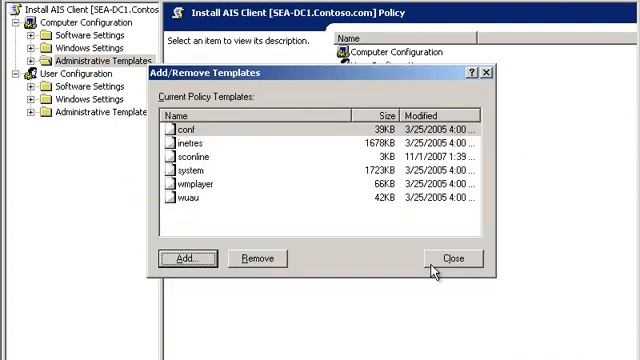Select the system template file icon

click(x=170, y=170)
